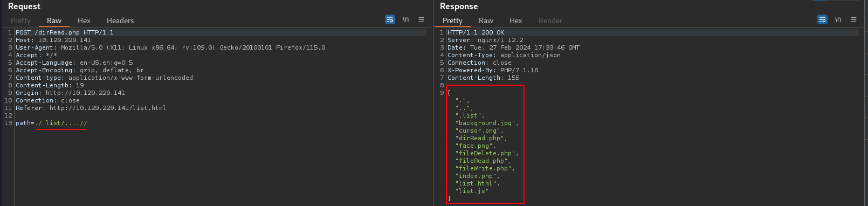The height and width of the screenshot is (206, 868).
Task: Open the Request Headers tab
Action: tap(120, 20)
